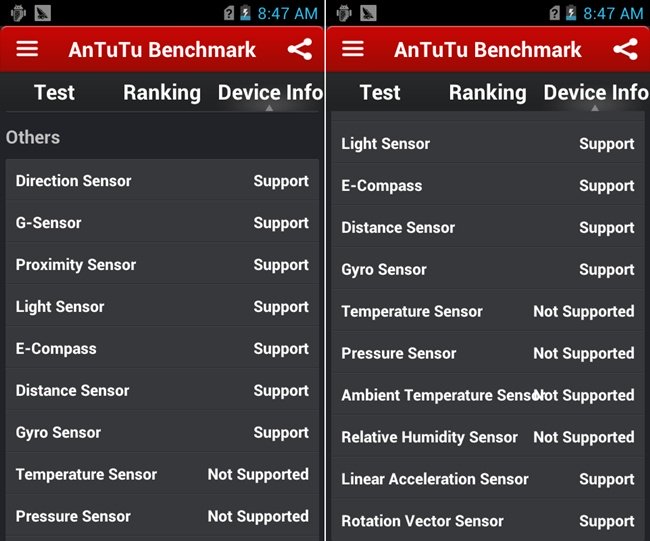Open hamburger menu in right screen
650x541 pixels.
click(x=353, y=50)
